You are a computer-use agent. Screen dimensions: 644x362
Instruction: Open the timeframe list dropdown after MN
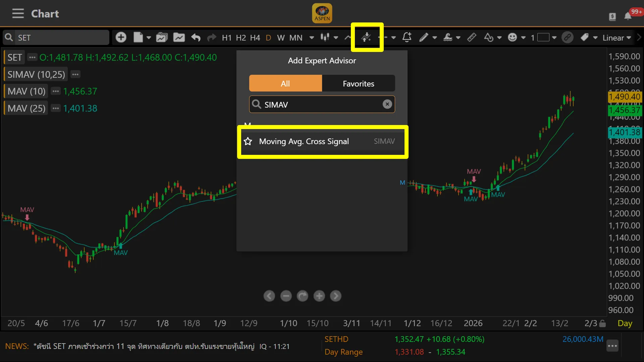coord(312,38)
